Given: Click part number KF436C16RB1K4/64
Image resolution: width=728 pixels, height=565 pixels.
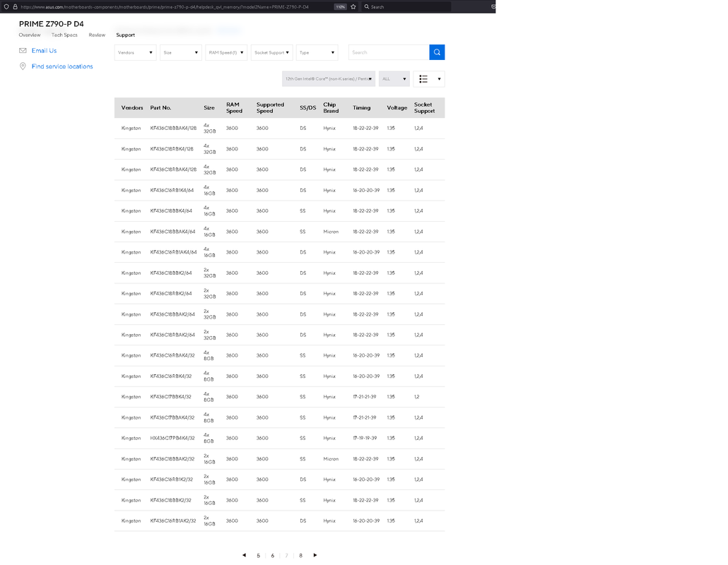Looking at the screenshot, I should coord(172,190).
